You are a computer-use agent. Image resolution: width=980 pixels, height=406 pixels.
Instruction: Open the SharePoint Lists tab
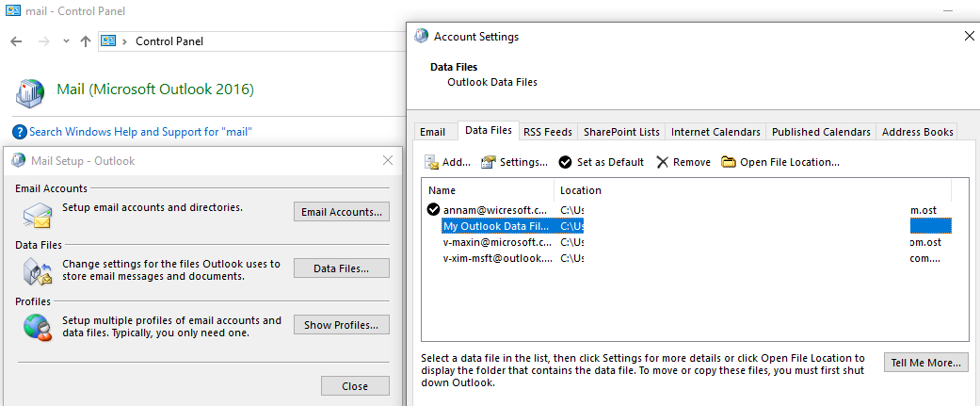tap(621, 132)
